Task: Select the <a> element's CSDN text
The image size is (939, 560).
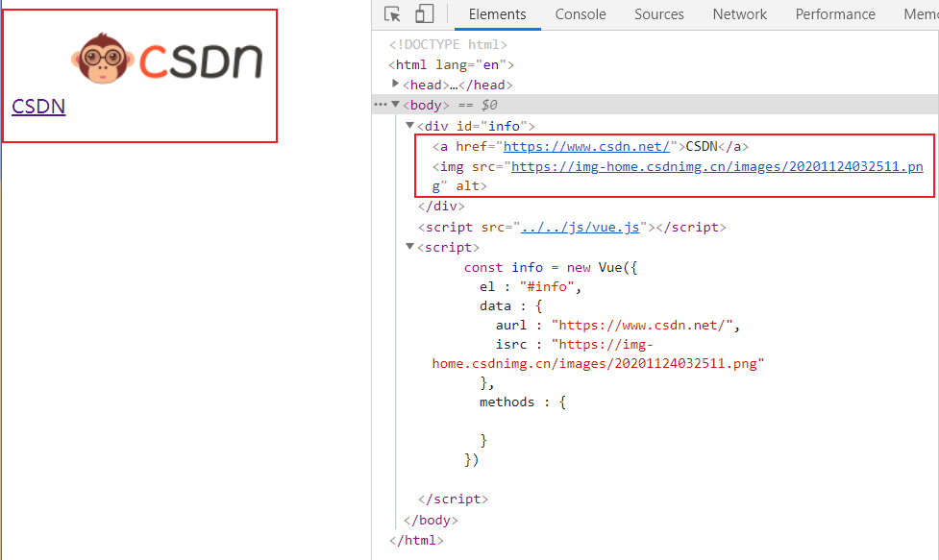Action: (x=702, y=147)
